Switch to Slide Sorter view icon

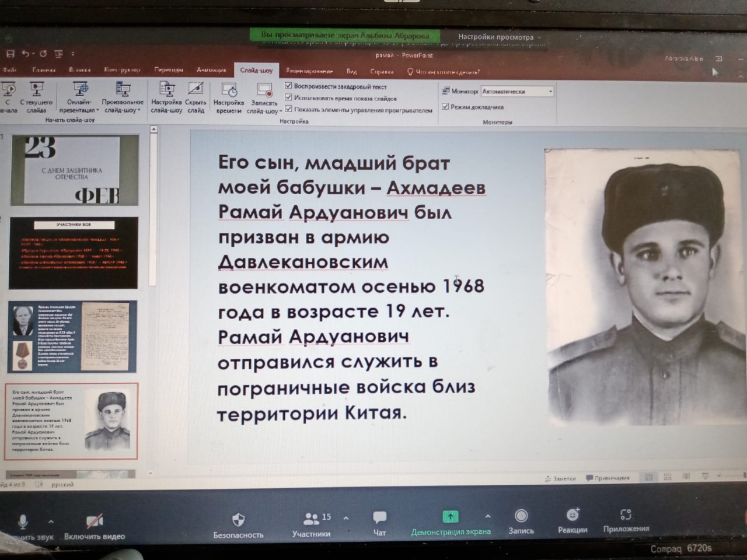[668, 477]
